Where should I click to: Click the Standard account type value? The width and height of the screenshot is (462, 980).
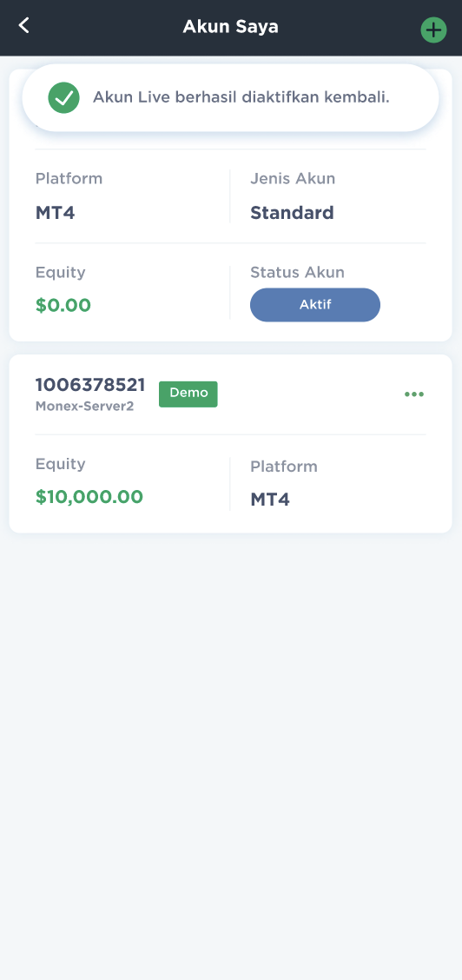coord(292,213)
